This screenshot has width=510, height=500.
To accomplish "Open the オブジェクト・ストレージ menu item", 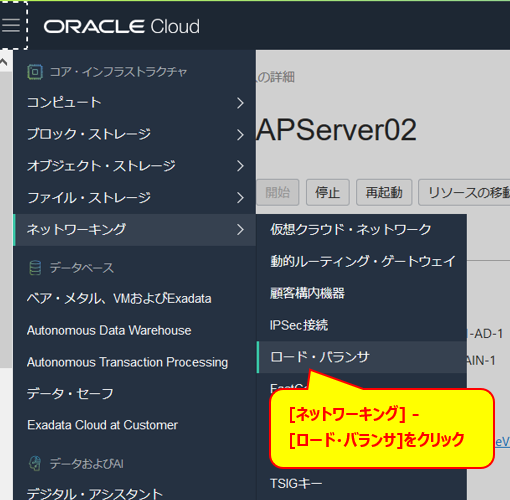I will click(x=134, y=166).
